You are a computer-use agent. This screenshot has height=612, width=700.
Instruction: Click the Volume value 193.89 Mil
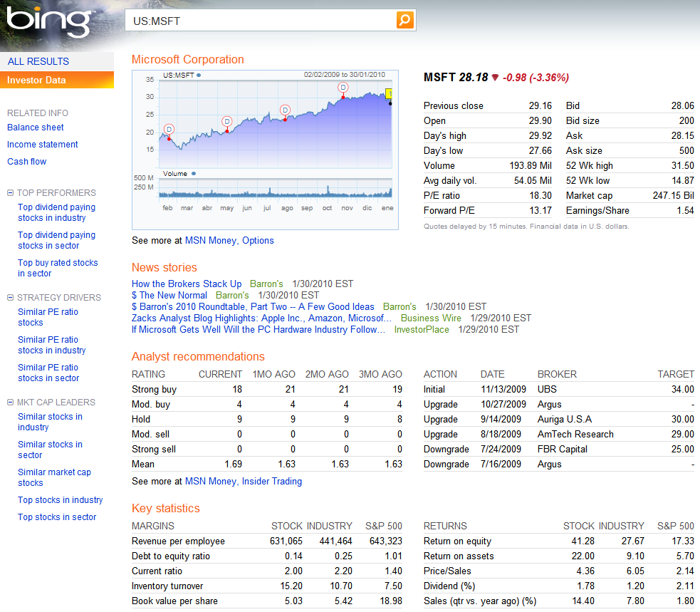pos(531,165)
